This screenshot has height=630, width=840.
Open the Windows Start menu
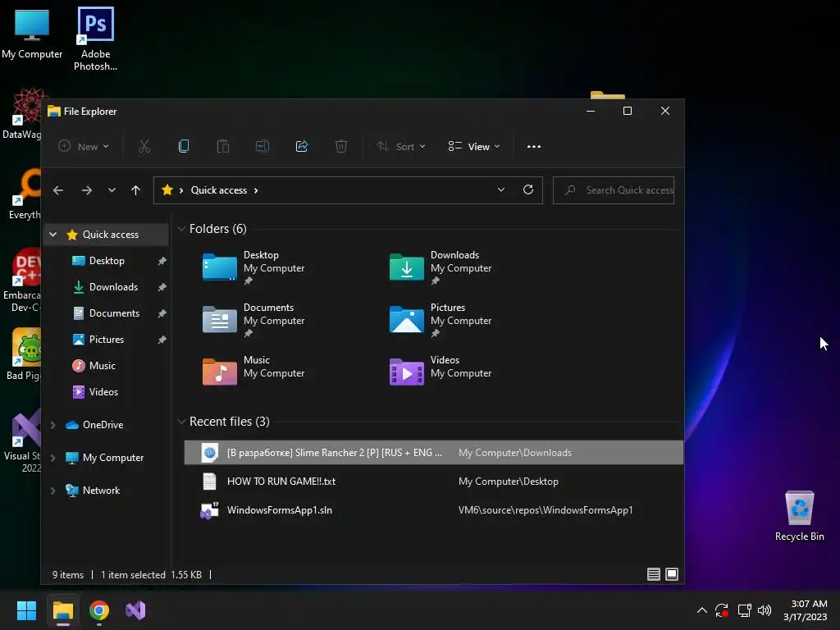click(x=26, y=610)
